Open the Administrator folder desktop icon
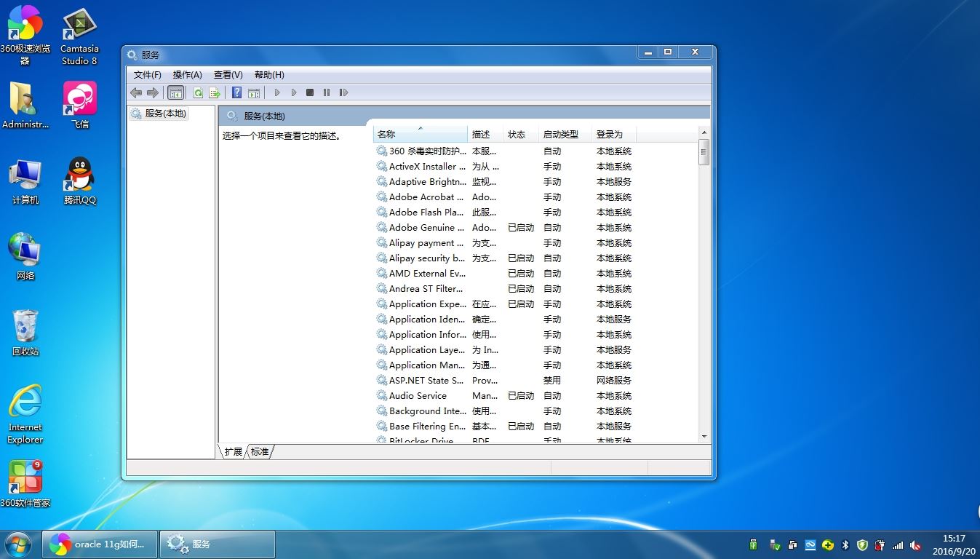The image size is (980, 559). 25,106
